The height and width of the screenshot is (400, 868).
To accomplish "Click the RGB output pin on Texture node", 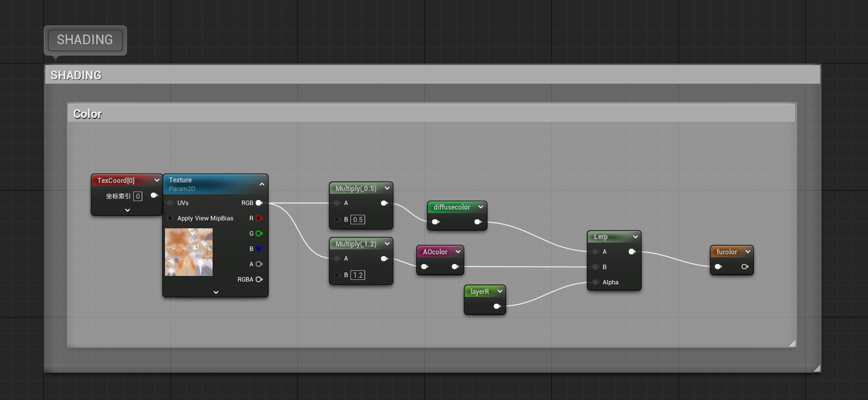I will click(x=259, y=203).
